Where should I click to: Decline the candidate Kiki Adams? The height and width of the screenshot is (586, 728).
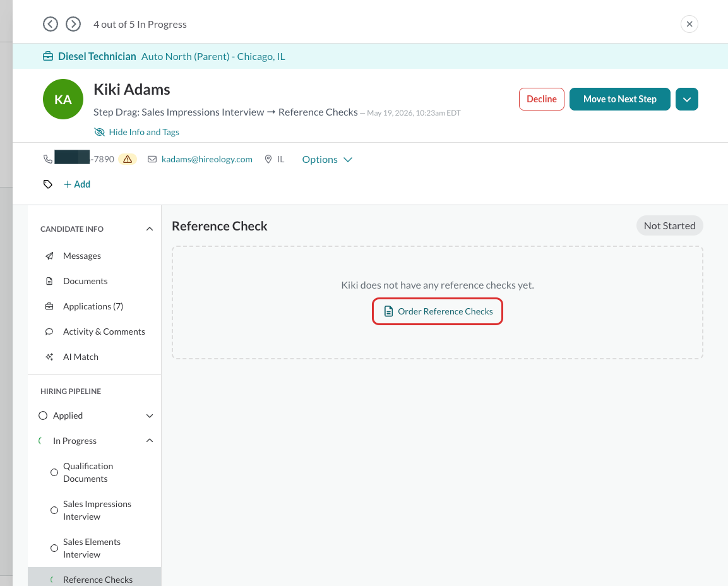pos(541,99)
